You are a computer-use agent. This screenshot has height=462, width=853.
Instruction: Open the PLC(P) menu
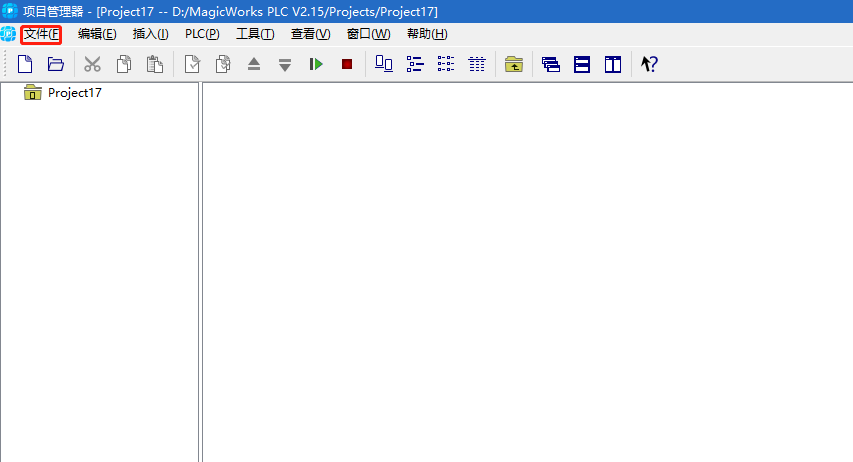(202, 34)
